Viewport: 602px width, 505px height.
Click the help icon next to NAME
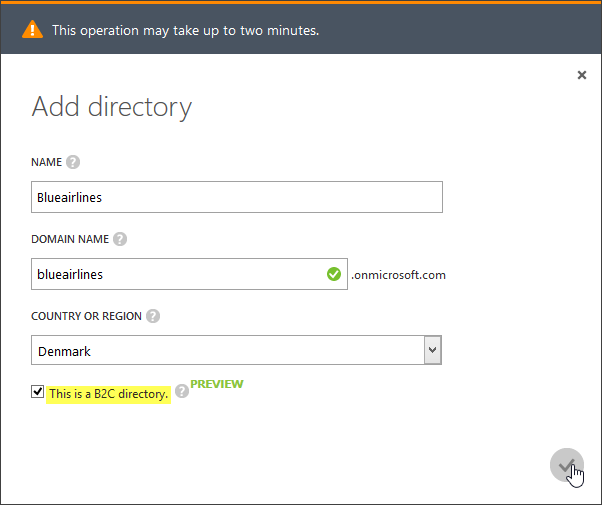(73, 162)
